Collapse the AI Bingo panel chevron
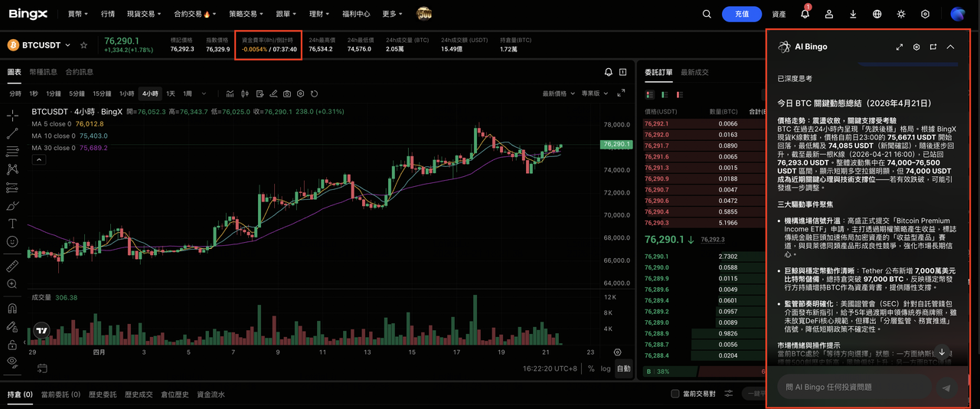The width and height of the screenshot is (980, 409). click(x=950, y=47)
